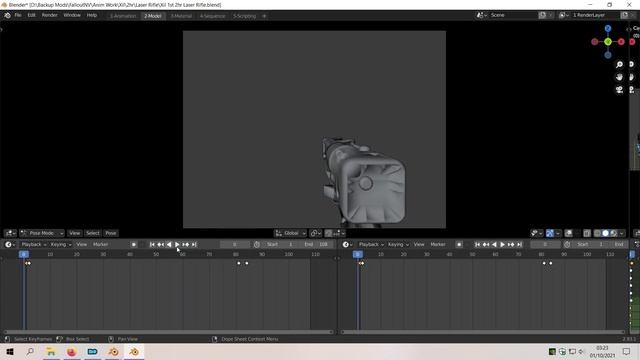Add a new workspace with plus icon
640x360 pixels.
pyautogui.click(x=264, y=16)
